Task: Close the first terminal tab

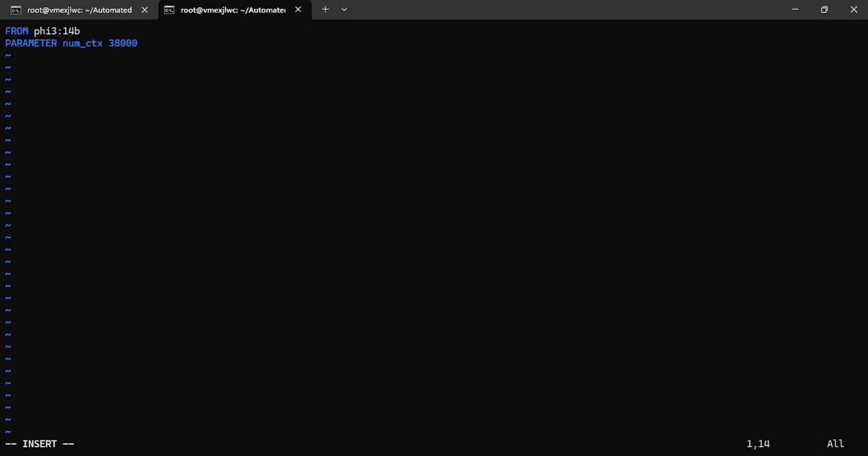Action: [145, 10]
